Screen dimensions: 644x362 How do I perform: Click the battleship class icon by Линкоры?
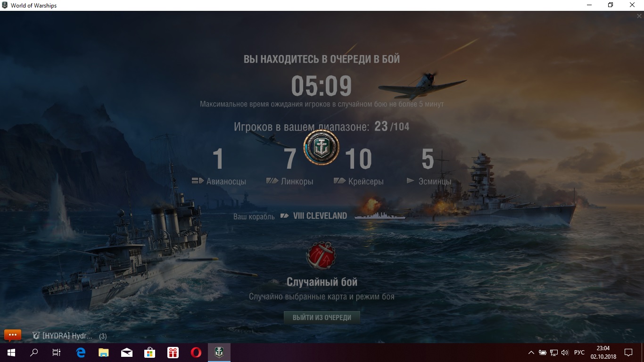point(272,181)
